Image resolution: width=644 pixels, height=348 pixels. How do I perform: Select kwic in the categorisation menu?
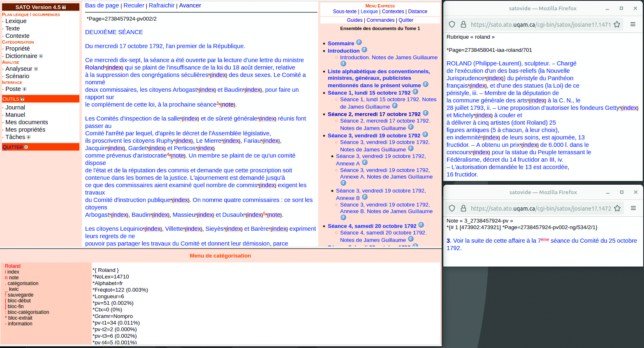14,289
